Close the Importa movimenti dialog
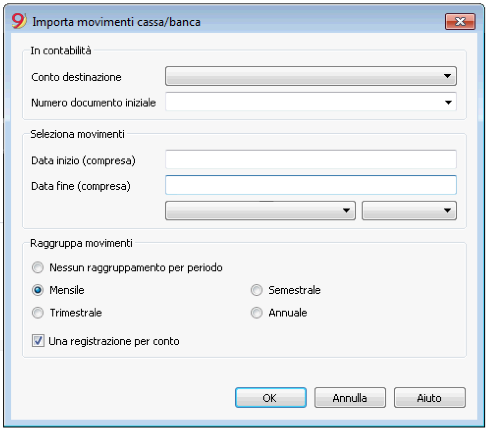490x434 pixels. click(x=460, y=22)
